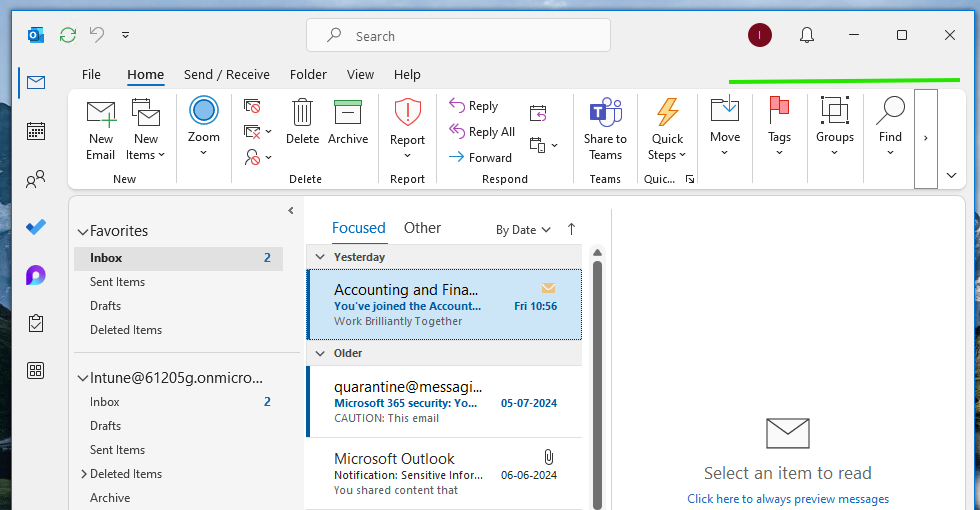The image size is (980, 510).
Task: Click in the Search box
Action: coord(458,36)
